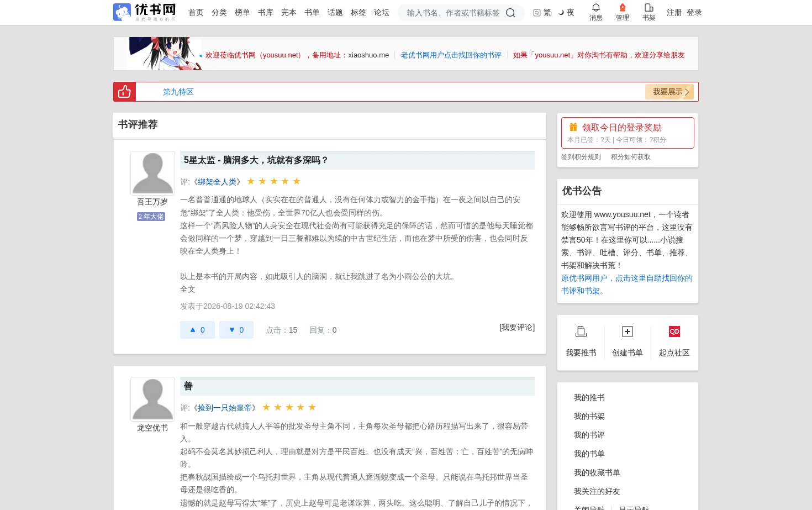Image resolution: width=812 pixels, height=510 pixels.
Task: Click the anime girl banner image
Action: [x=165, y=54]
